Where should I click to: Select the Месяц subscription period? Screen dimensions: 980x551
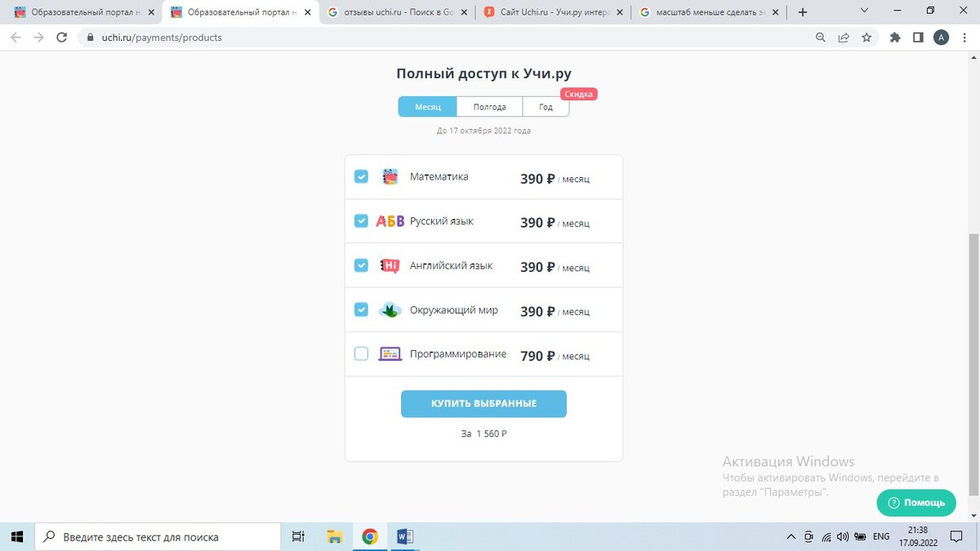click(427, 107)
